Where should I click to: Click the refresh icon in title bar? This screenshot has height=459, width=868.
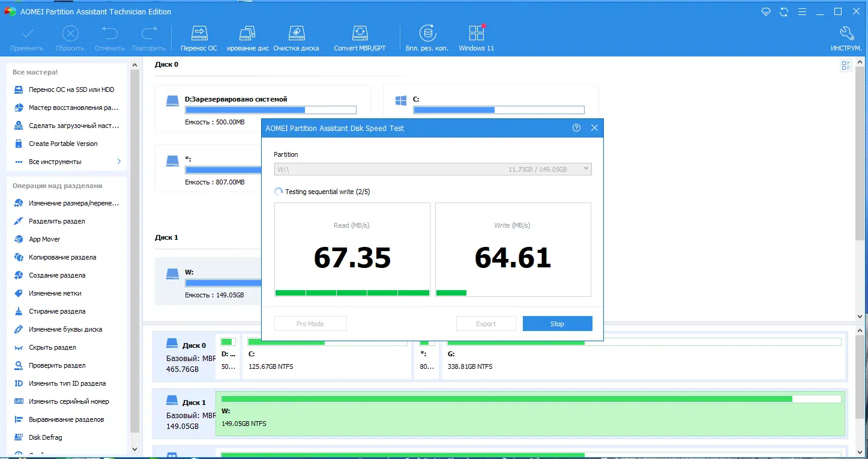(x=783, y=11)
